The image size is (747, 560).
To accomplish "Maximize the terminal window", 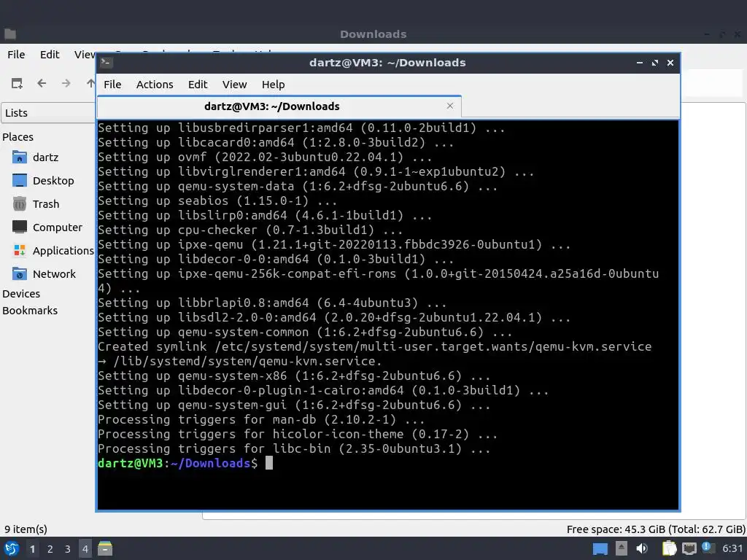I will pyautogui.click(x=655, y=63).
